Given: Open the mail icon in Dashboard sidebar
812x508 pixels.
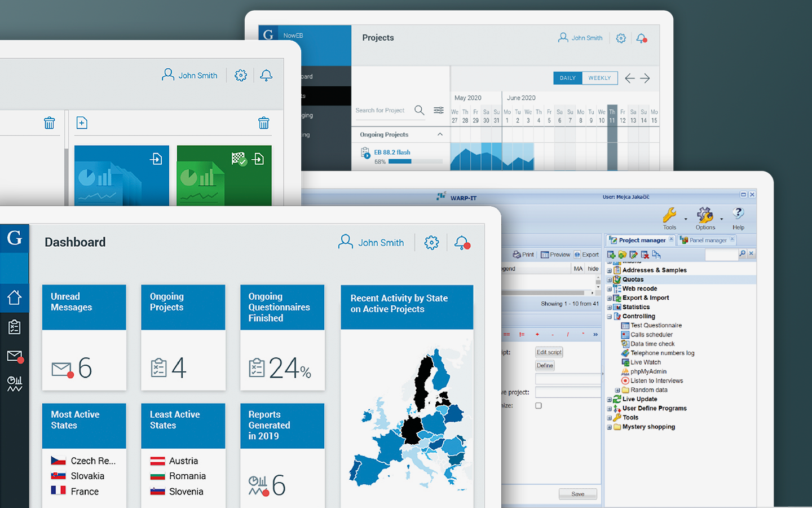Looking at the screenshot, I should (x=15, y=356).
